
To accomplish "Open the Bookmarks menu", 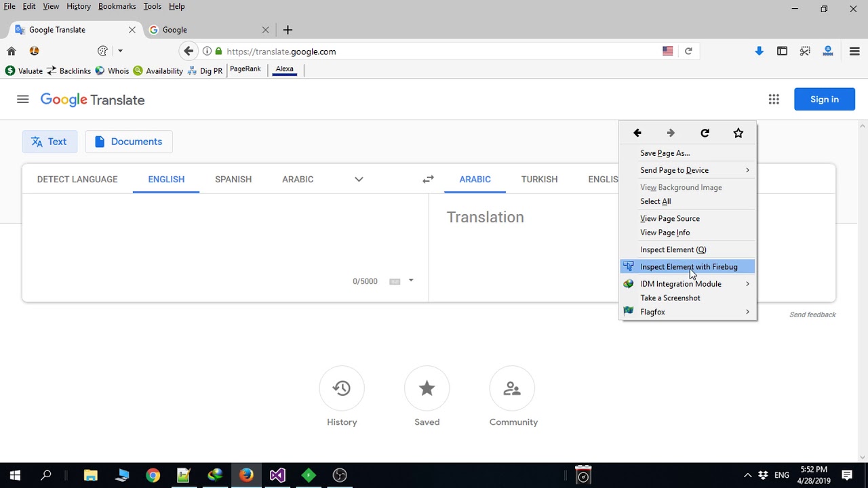I will pyautogui.click(x=117, y=6).
